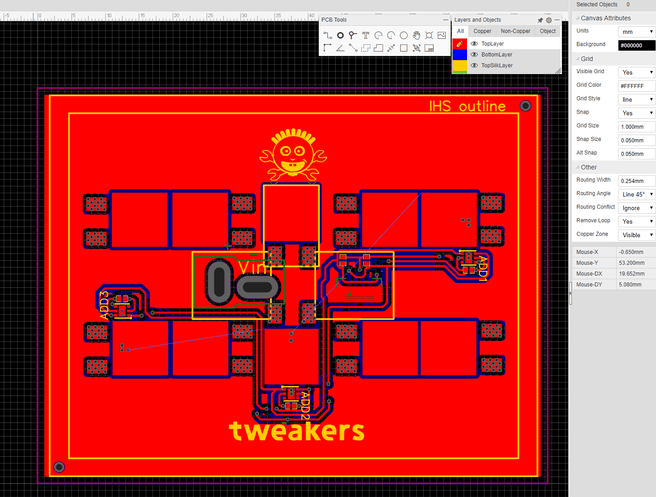Open Layers and Objects settings gear
656x497 pixels.
tap(549, 20)
